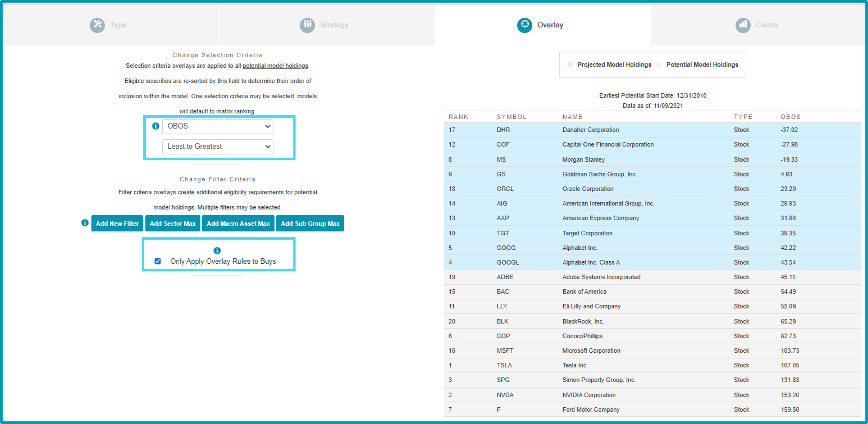Click the Potential Model Holdings legend label

click(702, 65)
